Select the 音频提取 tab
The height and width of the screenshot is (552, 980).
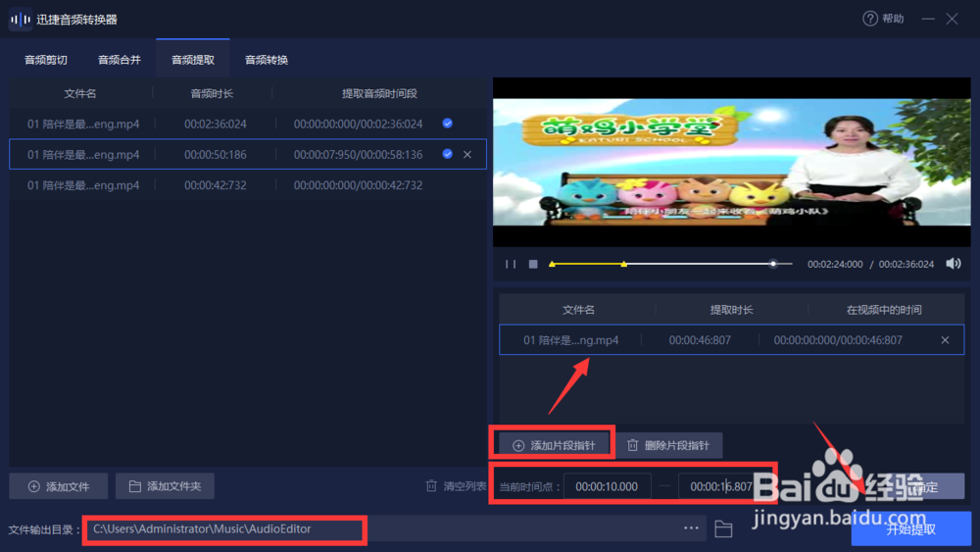click(193, 60)
